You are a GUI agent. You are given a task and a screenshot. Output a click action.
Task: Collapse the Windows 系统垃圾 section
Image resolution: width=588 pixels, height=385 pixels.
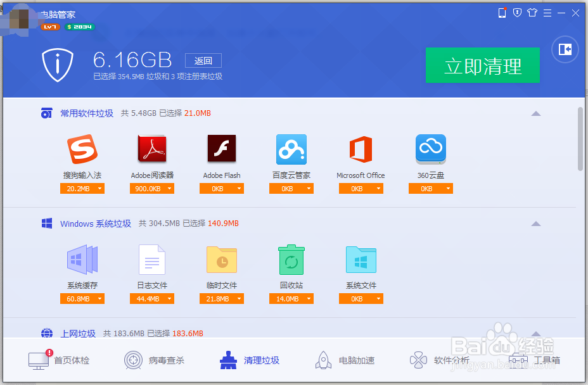coord(536,224)
